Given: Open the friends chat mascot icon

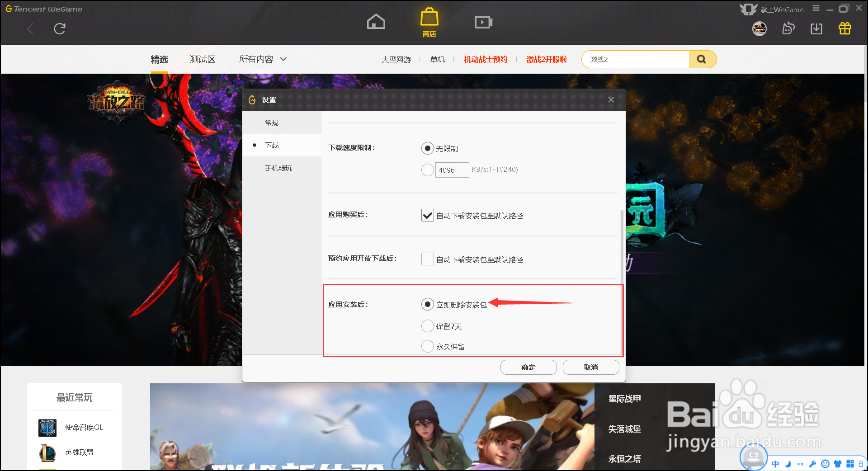Looking at the screenshot, I should (x=788, y=28).
